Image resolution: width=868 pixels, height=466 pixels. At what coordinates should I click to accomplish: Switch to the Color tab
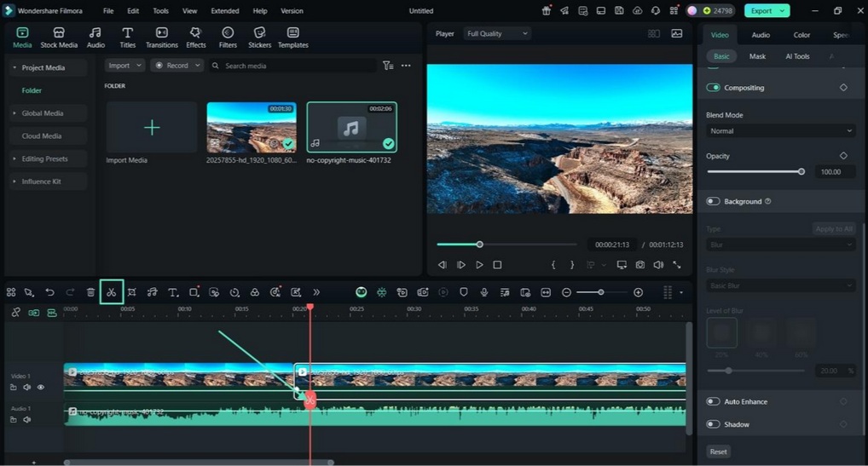pos(801,35)
